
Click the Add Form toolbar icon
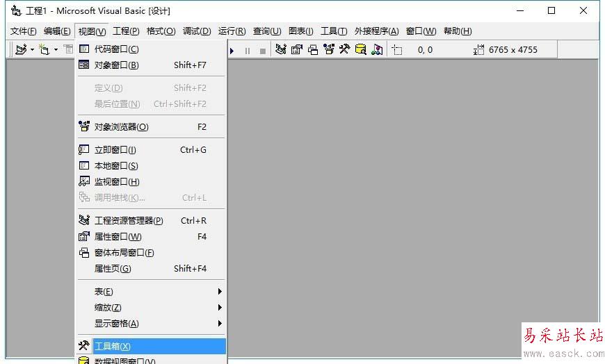[x=45, y=50]
